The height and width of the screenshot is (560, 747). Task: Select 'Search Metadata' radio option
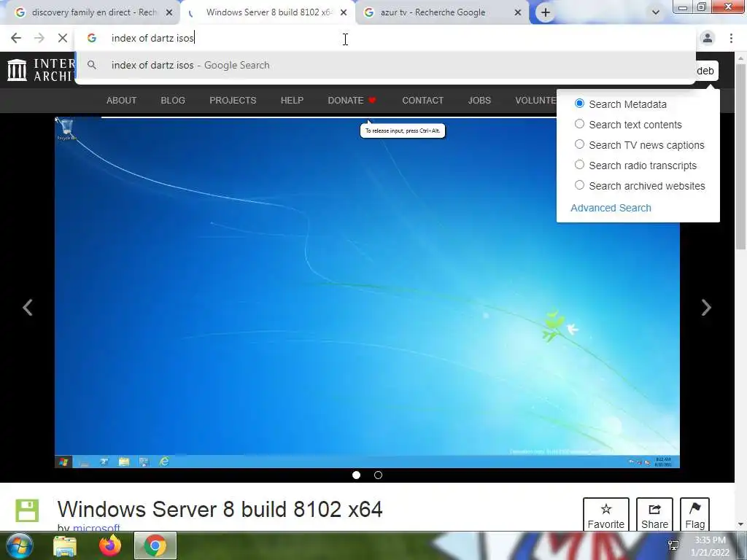[x=579, y=104]
